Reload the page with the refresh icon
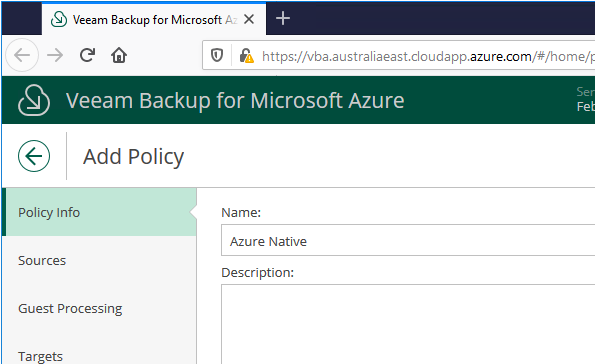Viewport: 595px width, 364px height. coord(87,55)
